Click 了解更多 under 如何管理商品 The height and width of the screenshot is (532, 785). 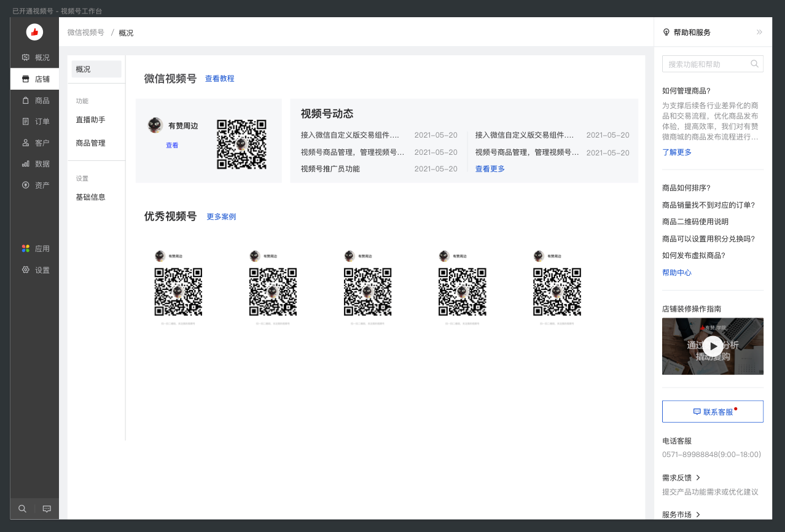677,152
